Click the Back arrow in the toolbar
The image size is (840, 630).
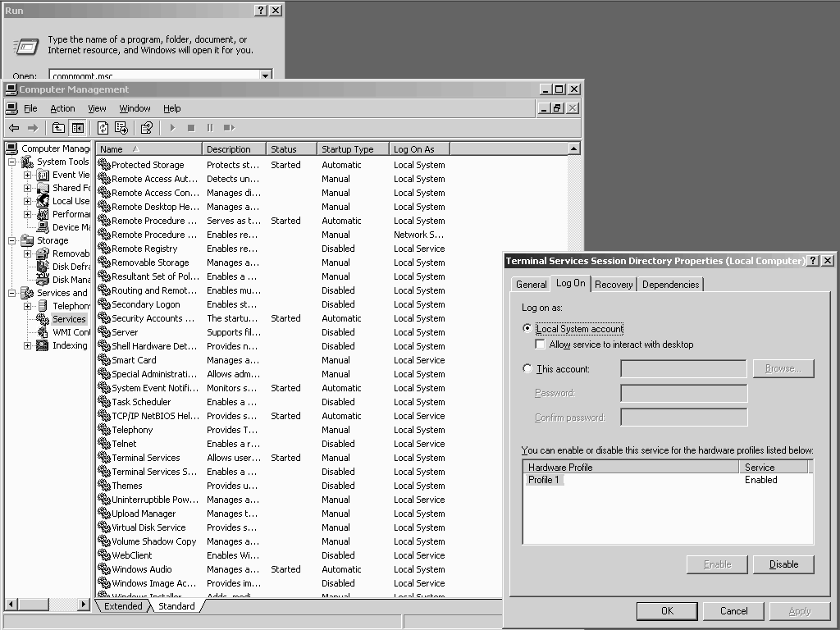click(14, 128)
